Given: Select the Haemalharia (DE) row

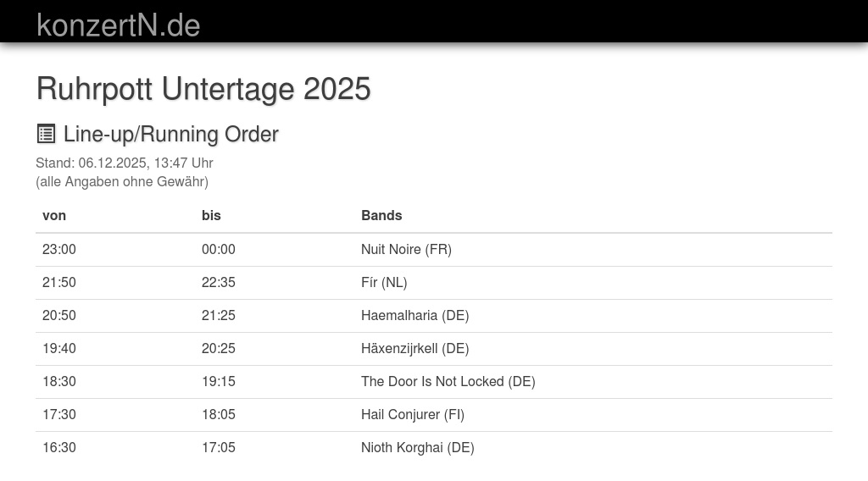Looking at the screenshot, I should point(415,315).
